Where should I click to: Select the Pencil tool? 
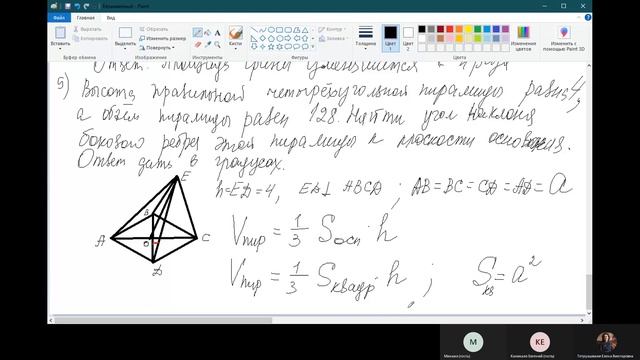[x=198, y=33]
